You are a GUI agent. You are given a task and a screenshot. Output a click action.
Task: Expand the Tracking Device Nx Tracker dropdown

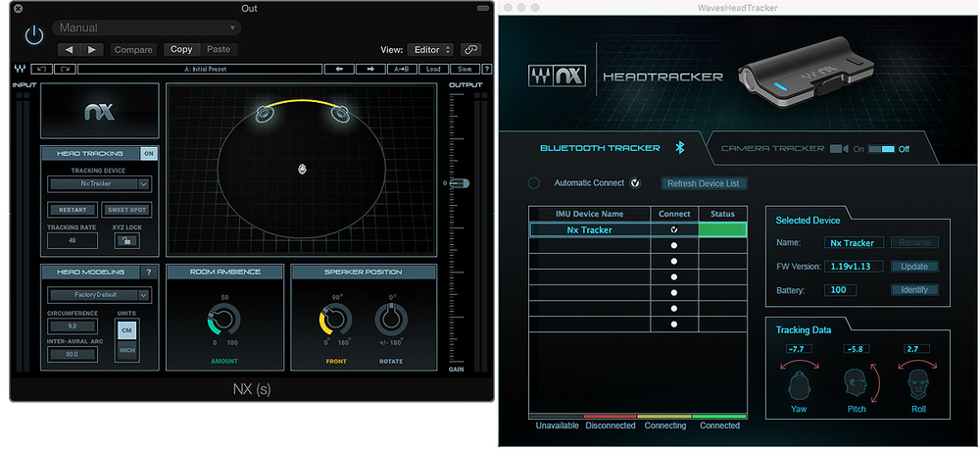tap(99, 184)
